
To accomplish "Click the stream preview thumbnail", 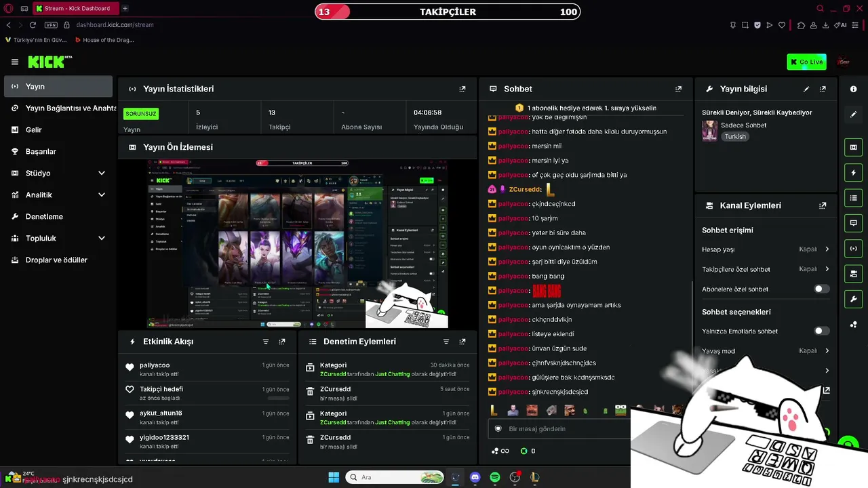I will point(298,244).
